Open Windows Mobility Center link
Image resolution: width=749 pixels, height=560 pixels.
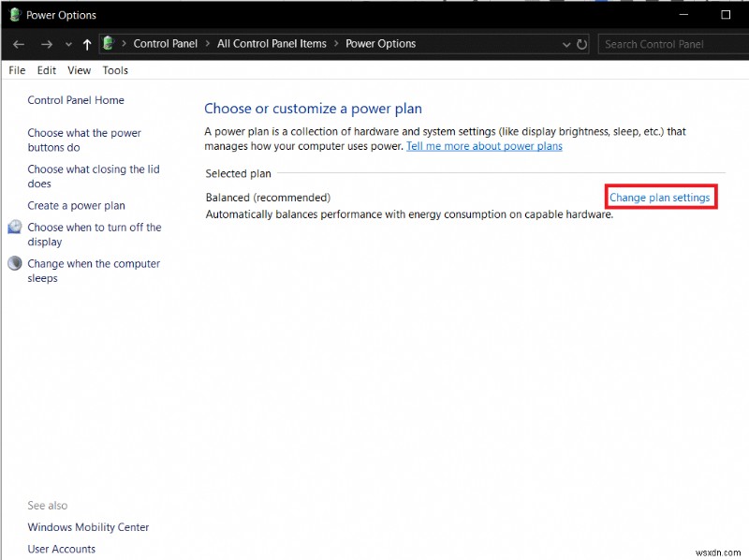88,527
